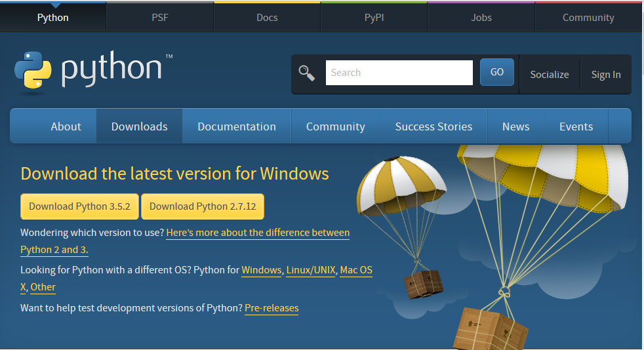Click the Search input field
Image resolution: width=644 pixels, height=350 pixels.
pos(399,73)
